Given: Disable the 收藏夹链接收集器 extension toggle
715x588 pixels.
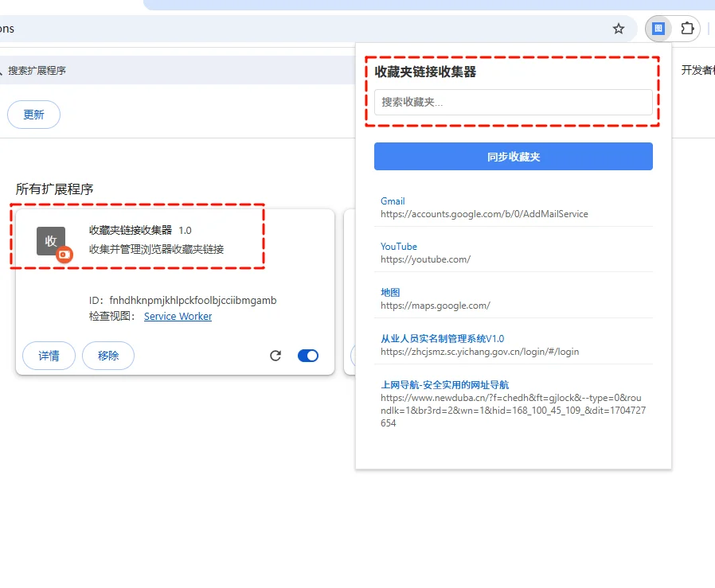Looking at the screenshot, I should [x=308, y=356].
